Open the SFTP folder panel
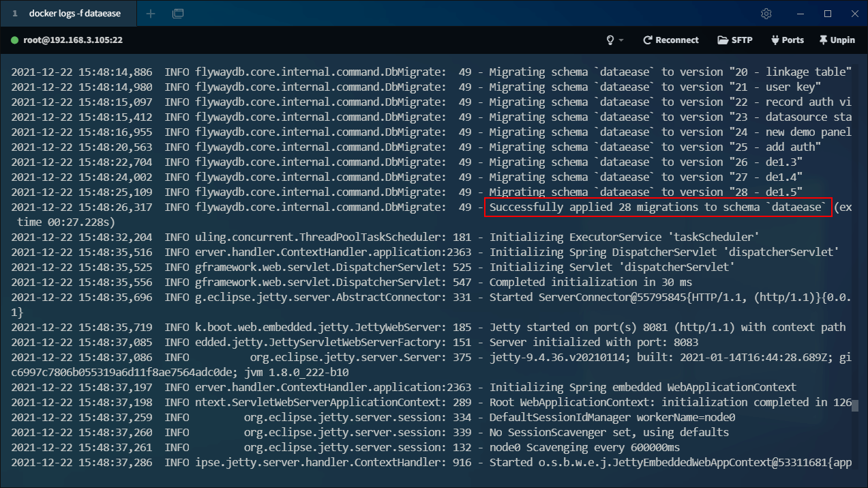Viewport: 868px width, 488px height. (735, 40)
